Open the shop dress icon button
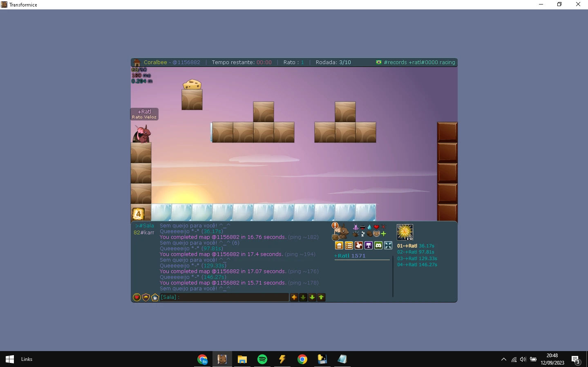This screenshot has width=588, height=367. pos(358,245)
